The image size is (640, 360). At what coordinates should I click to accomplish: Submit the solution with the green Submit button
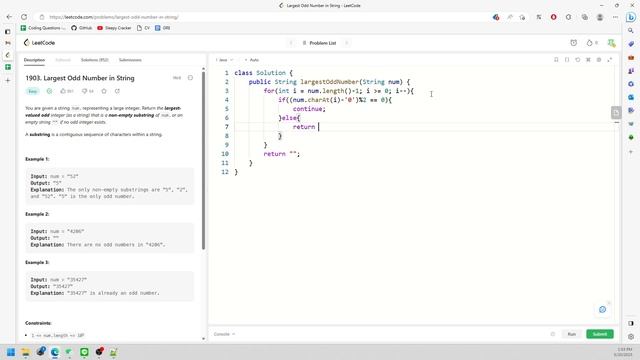pos(600,334)
